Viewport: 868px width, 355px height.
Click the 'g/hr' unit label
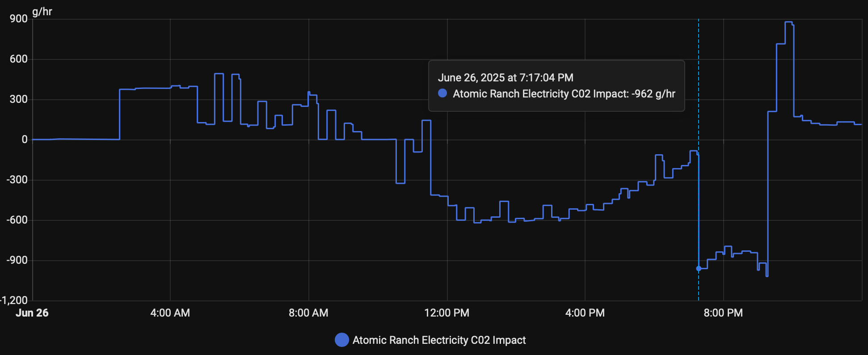(42, 12)
